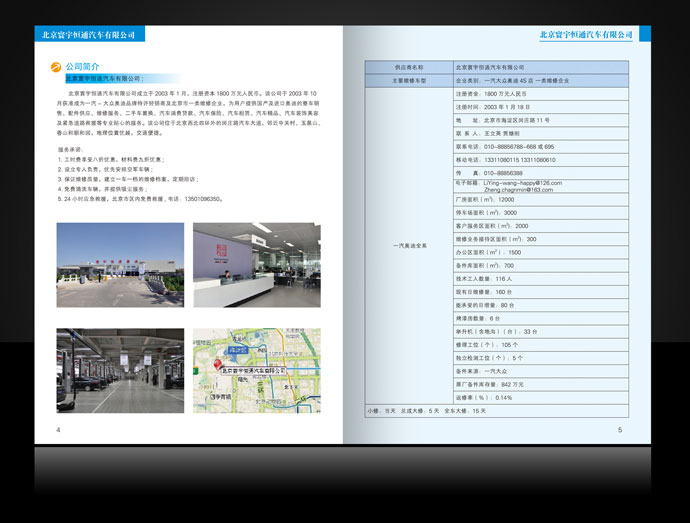The image size is (690, 523).
Task: Click page number 4
Action: [58, 430]
